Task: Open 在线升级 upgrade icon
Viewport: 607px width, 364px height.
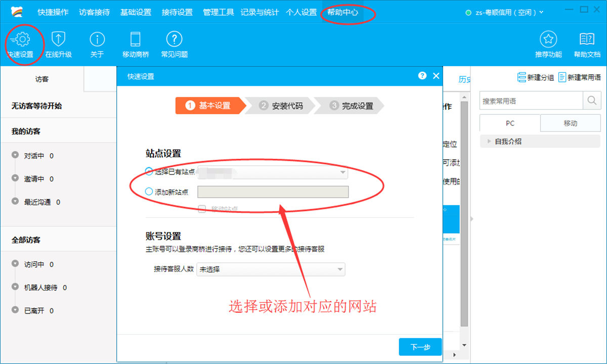Action: [59, 39]
